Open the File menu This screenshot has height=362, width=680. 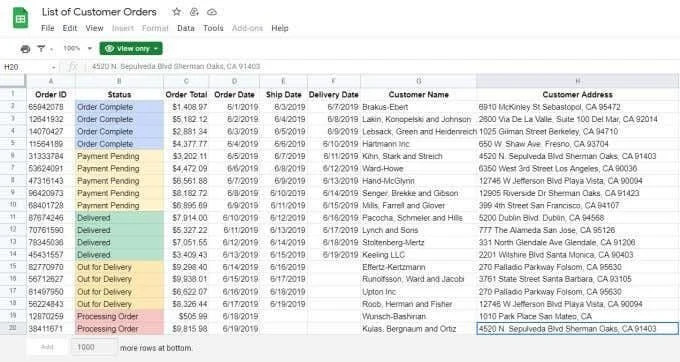pos(48,28)
